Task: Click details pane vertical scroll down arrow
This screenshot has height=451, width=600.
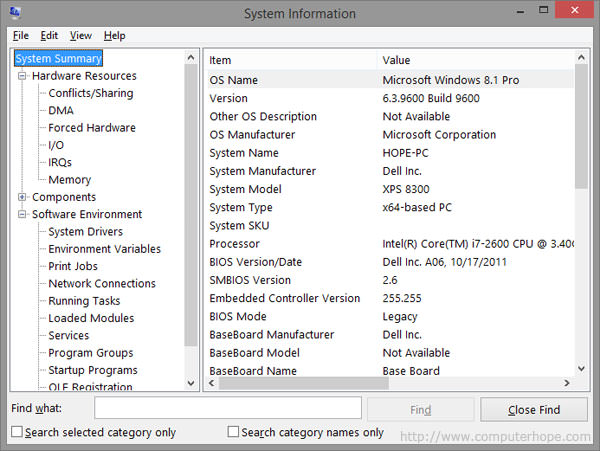Action: pyautogui.click(x=581, y=368)
